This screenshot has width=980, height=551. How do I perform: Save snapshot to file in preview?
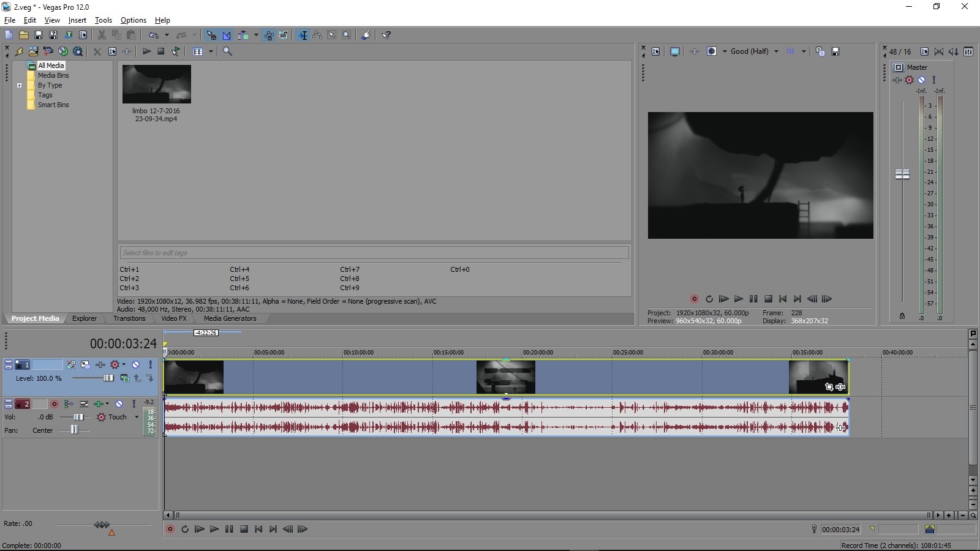pyautogui.click(x=835, y=51)
